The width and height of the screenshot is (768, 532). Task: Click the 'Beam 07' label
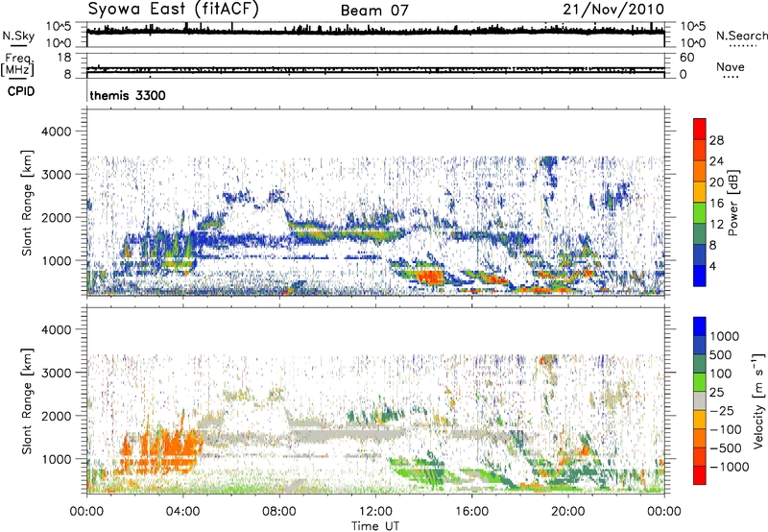pyautogui.click(x=374, y=11)
